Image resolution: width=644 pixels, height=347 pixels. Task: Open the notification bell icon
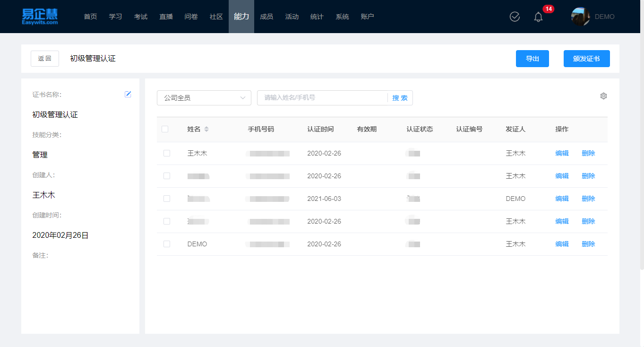tap(538, 17)
